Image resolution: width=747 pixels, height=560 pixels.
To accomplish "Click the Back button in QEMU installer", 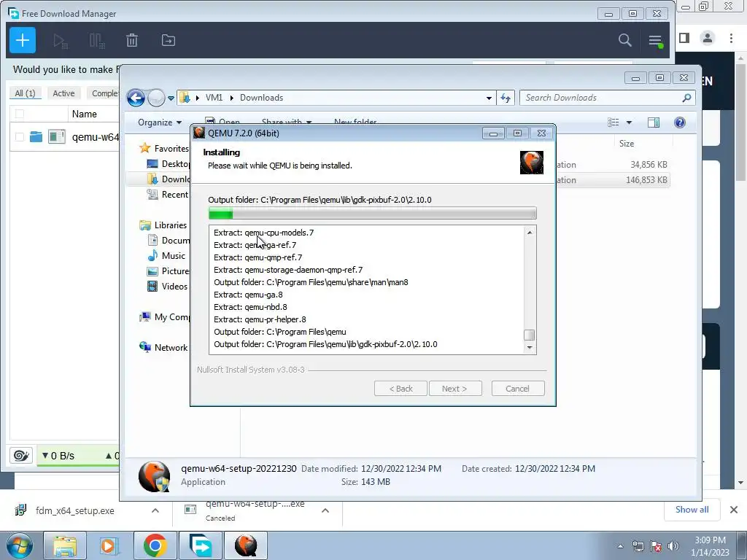I will tap(400, 389).
